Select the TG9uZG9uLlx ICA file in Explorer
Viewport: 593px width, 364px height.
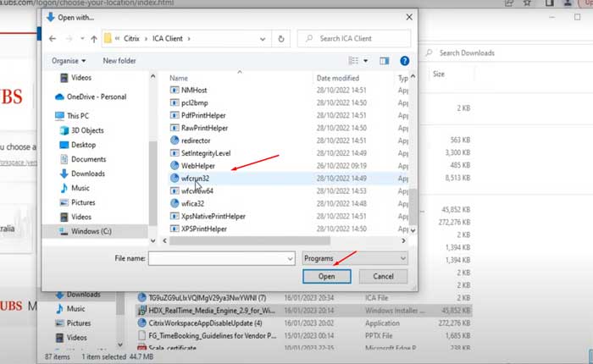click(208, 298)
